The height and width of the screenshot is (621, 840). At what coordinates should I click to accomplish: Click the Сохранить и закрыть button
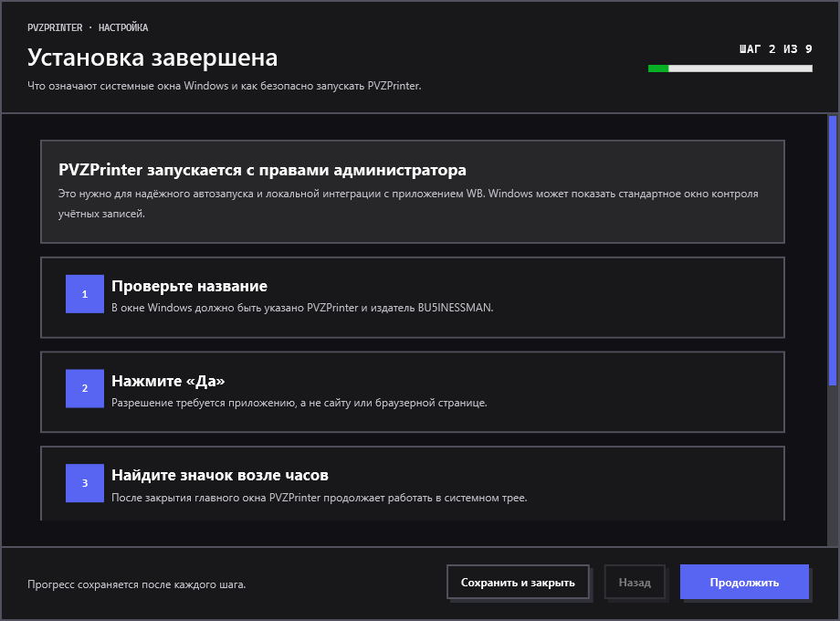[x=518, y=582]
